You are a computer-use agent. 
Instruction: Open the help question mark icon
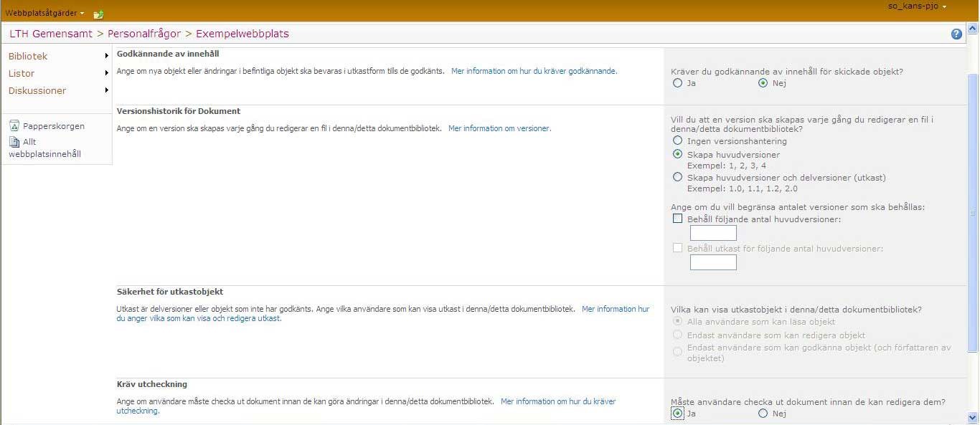pyautogui.click(x=956, y=34)
